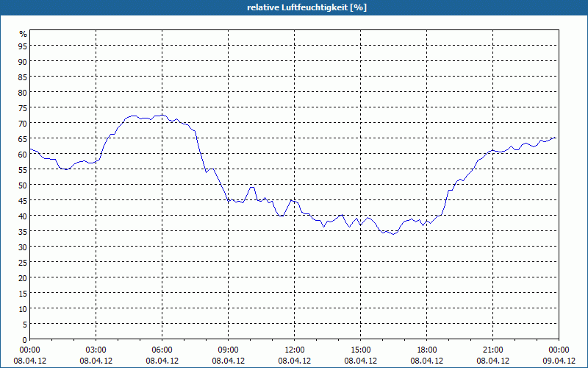This screenshot has width=588, height=368.
Task: Select the 50 y-axis label
Action: click(23, 185)
